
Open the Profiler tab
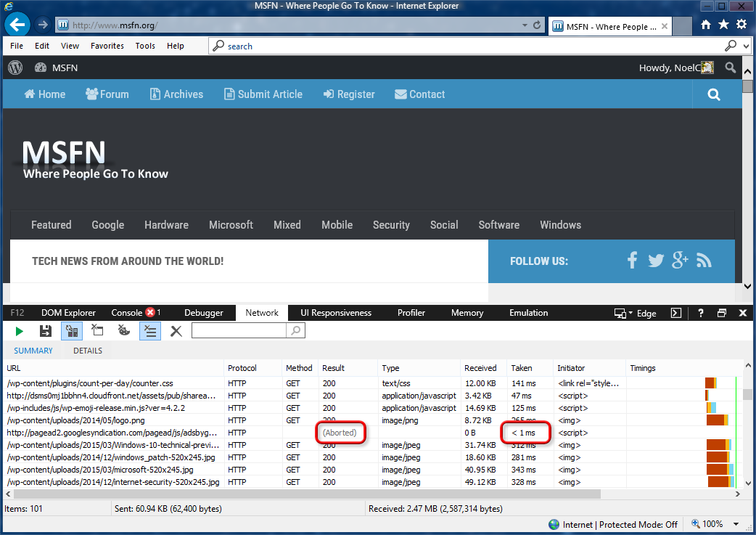coord(411,313)
